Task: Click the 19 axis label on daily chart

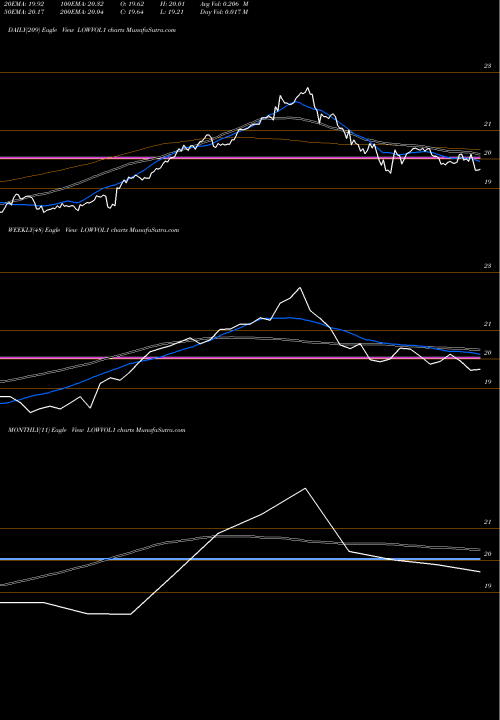Action: pyautogui.click(x=487, y=182)
